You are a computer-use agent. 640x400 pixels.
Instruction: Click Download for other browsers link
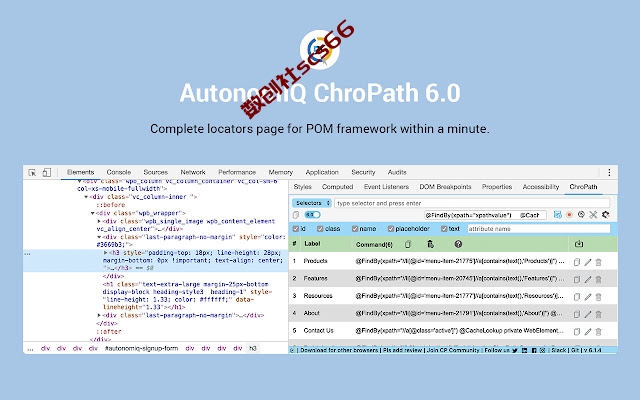339,350
